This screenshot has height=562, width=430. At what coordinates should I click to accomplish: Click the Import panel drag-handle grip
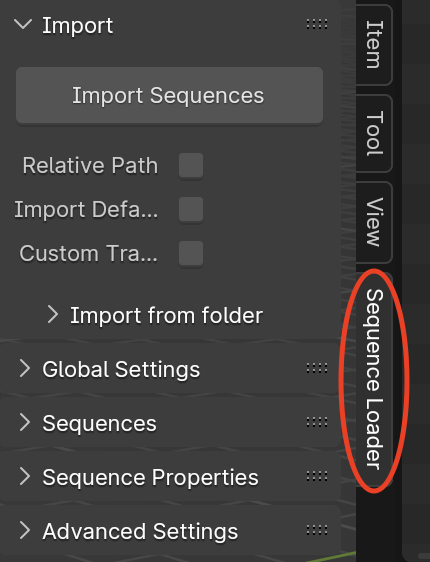click(317, 24)
